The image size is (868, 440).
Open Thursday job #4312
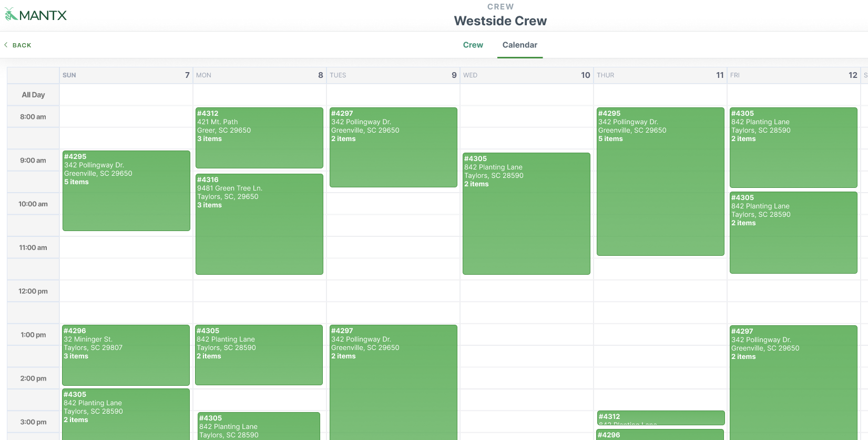click(x=661, y=418)
